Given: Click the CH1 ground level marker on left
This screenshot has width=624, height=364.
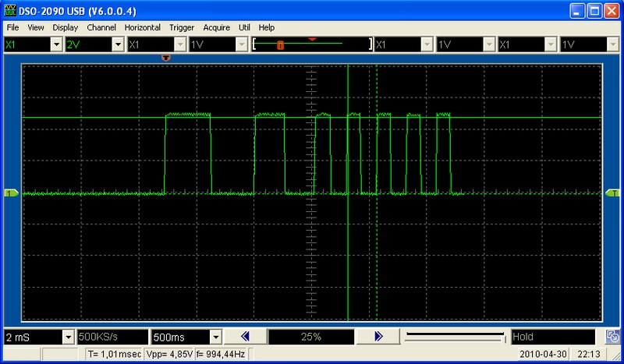Looking at the screenshot, I should click(11, 193).
